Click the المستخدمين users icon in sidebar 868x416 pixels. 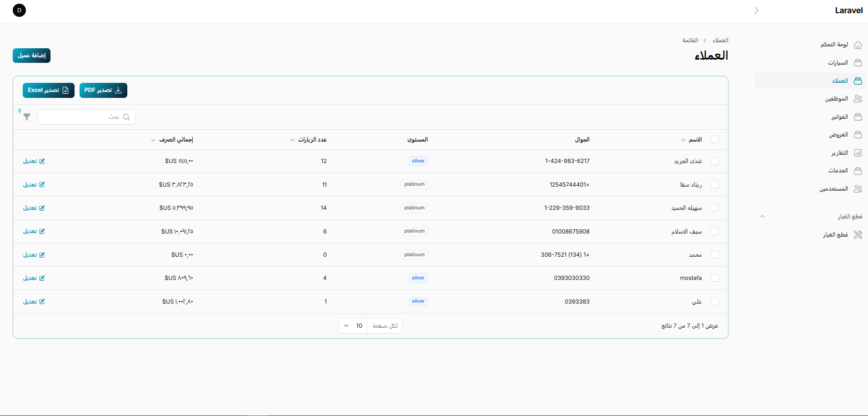(x=858, y=189)
